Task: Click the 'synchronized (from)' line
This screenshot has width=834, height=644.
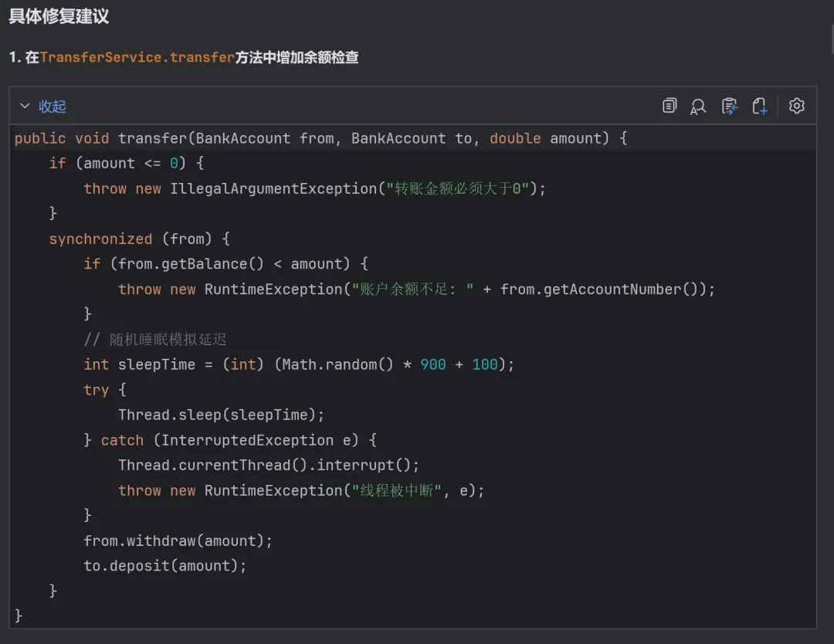Action: coord(139,239)
